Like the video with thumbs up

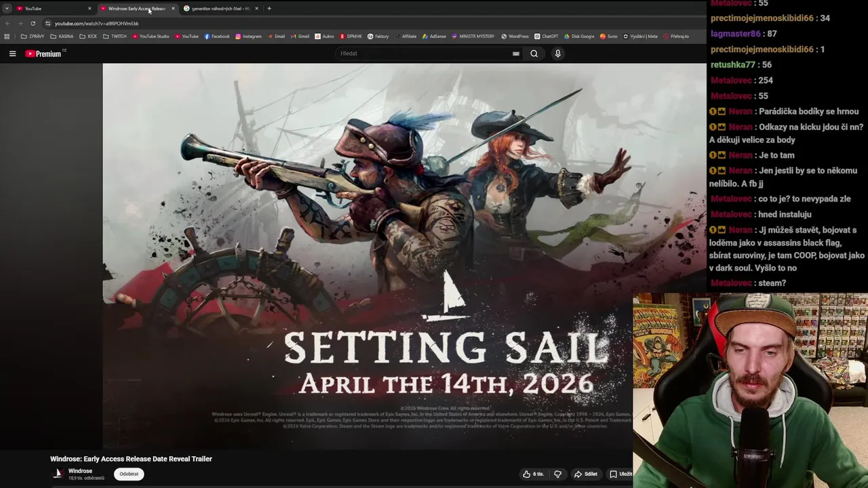point(533,474)
